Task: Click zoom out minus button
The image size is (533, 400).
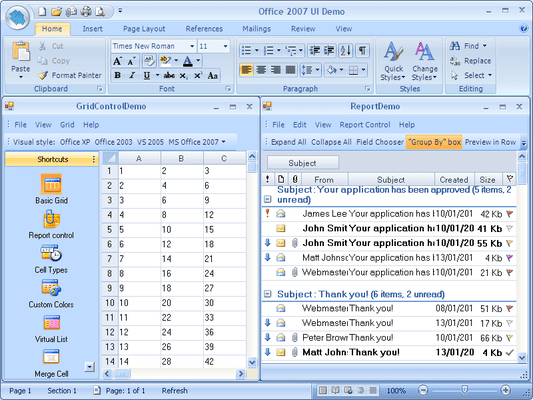Action: (x=423, y=390)
